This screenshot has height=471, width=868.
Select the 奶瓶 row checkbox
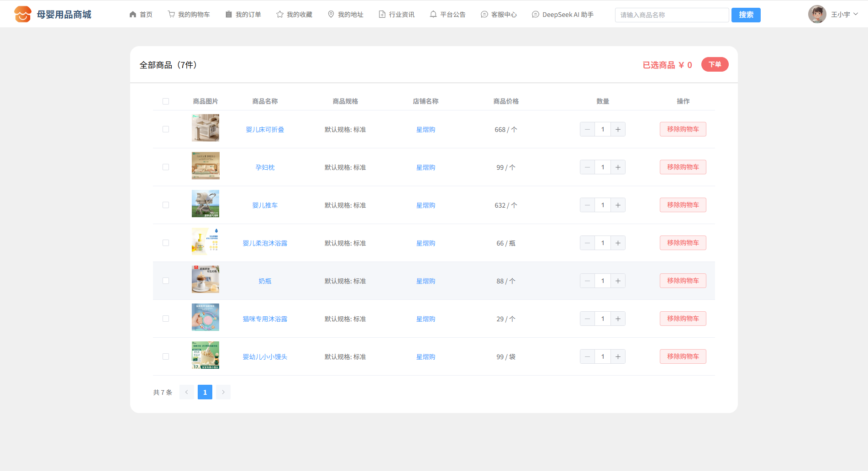tap(166, 281)
